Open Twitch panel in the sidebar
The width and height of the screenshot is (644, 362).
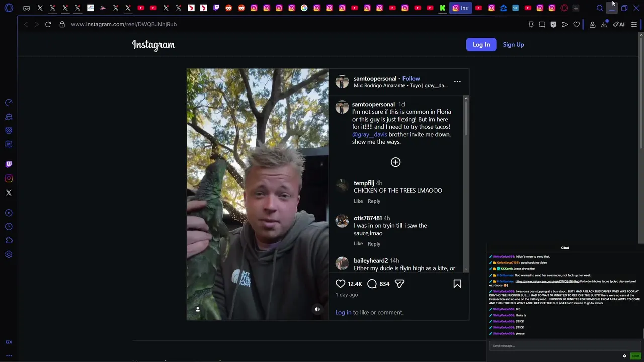pyautogui.click(x=9, y=164)
